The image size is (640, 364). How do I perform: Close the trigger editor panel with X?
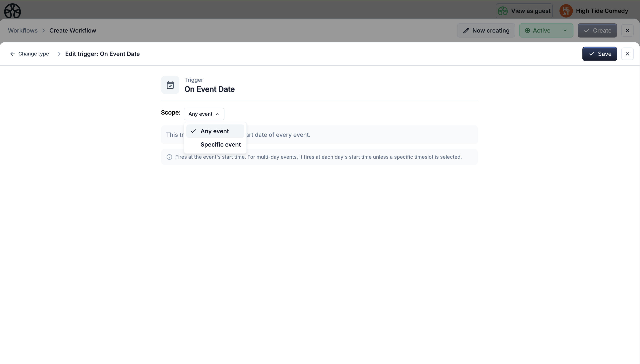point(627,54)
